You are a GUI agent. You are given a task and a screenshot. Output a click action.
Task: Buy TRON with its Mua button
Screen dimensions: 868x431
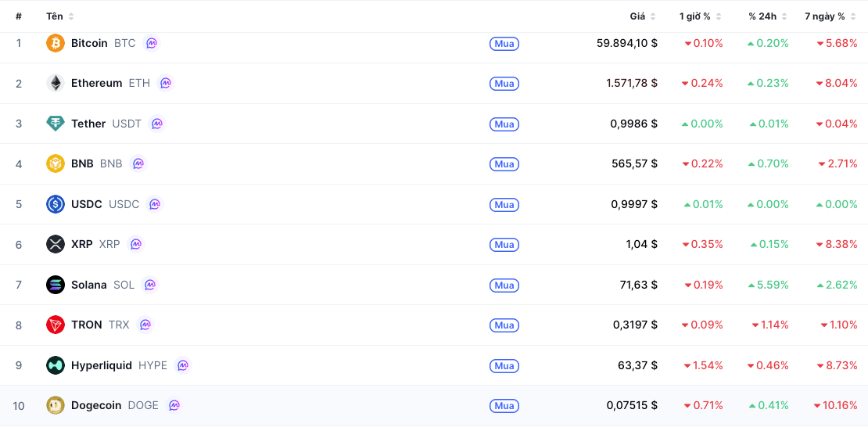click(504, 325)
